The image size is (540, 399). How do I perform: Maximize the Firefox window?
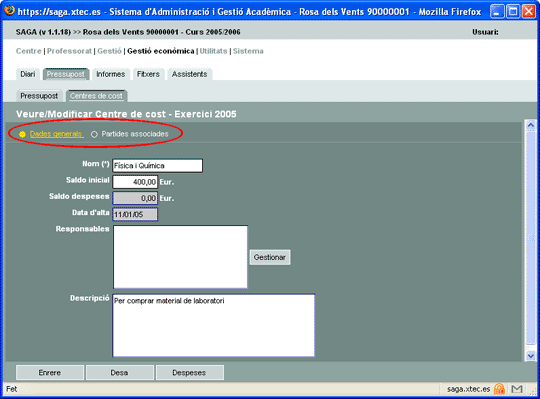tap(513, 11)
